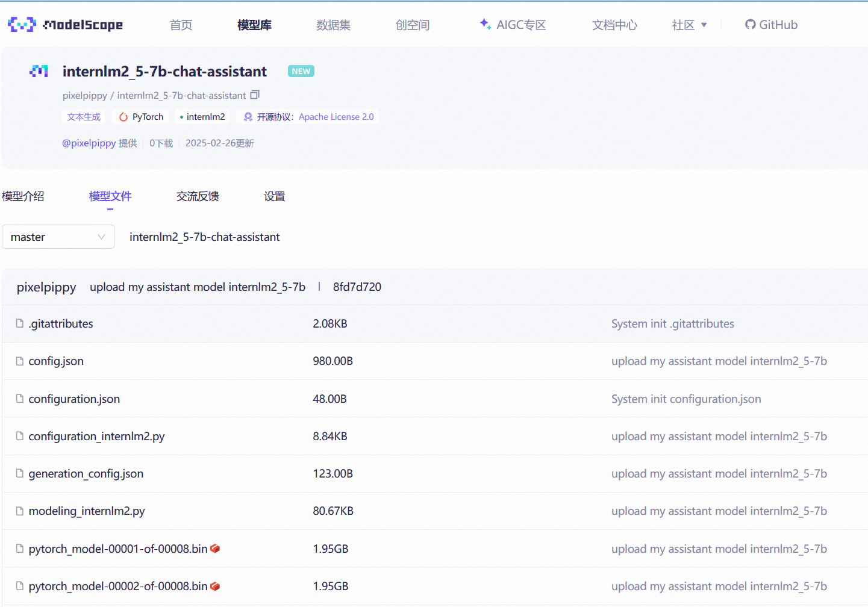Viewport: 868px width, 607px height.
Task: Open the modeling_internlm2.py file
Action: 87,511
